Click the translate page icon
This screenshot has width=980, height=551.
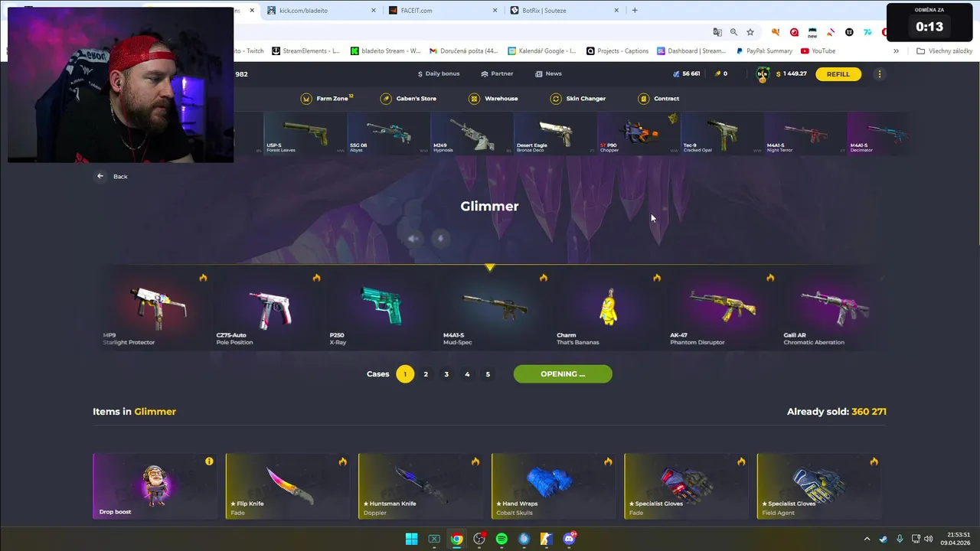(717, 32)
